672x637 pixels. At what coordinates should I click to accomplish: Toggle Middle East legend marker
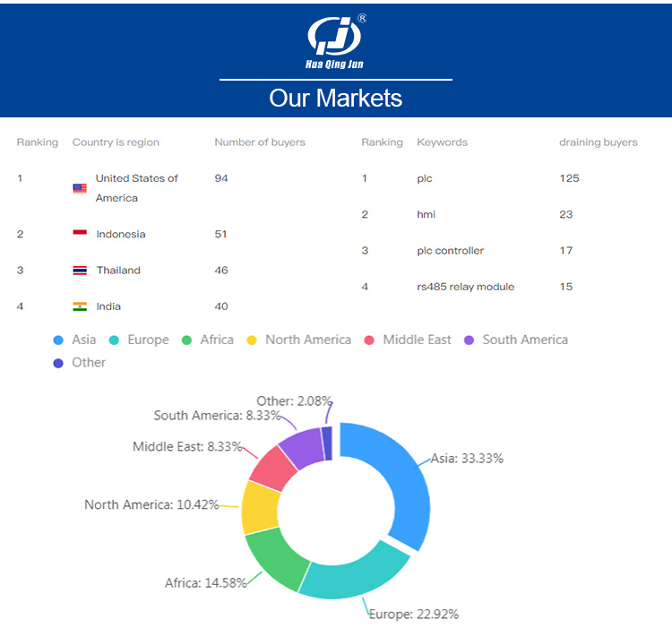tap(408, 340)
